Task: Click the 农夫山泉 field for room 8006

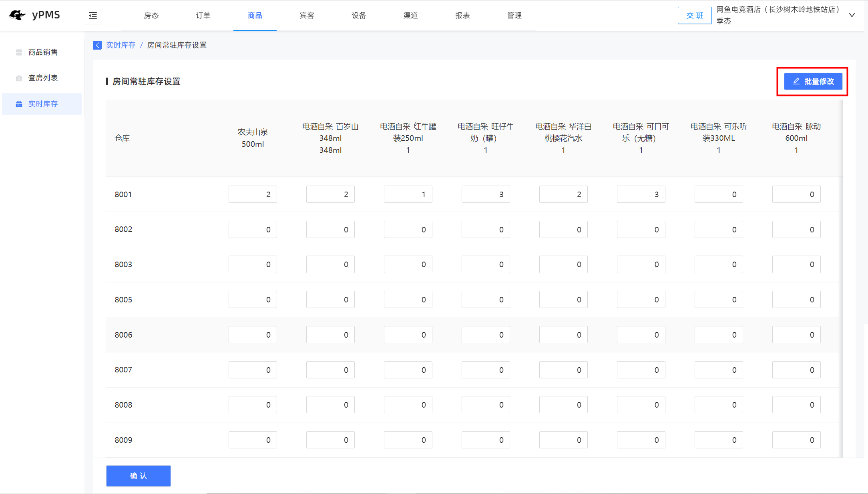Action: [253, 335]
